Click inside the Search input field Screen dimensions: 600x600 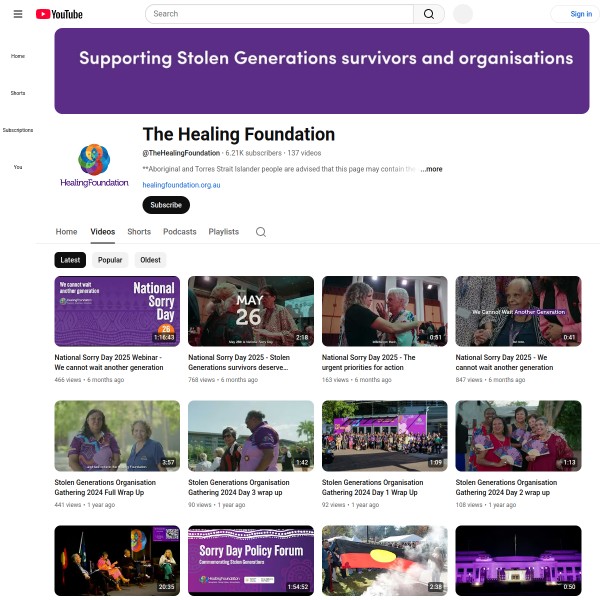279,14
